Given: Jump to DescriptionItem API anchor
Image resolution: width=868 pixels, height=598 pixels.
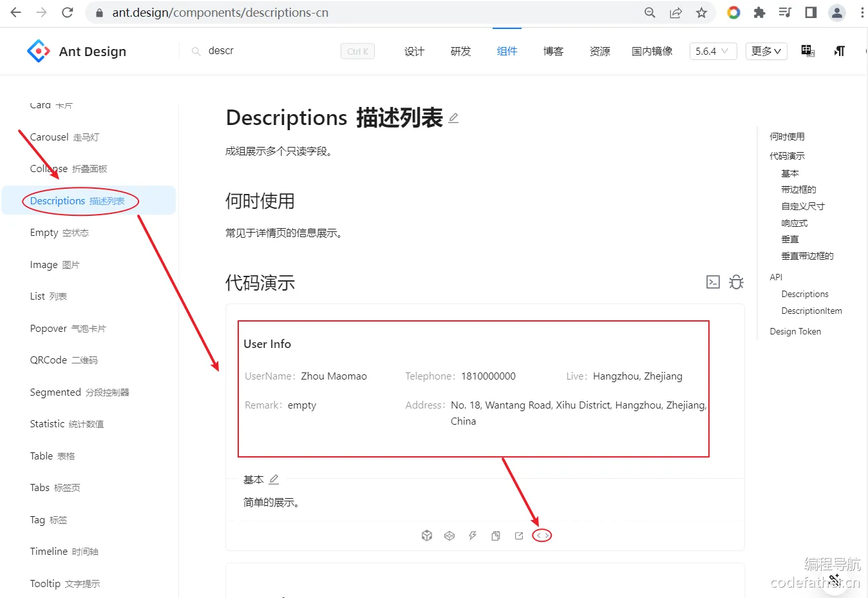Looking at the screenshot, I should [811, 311].
